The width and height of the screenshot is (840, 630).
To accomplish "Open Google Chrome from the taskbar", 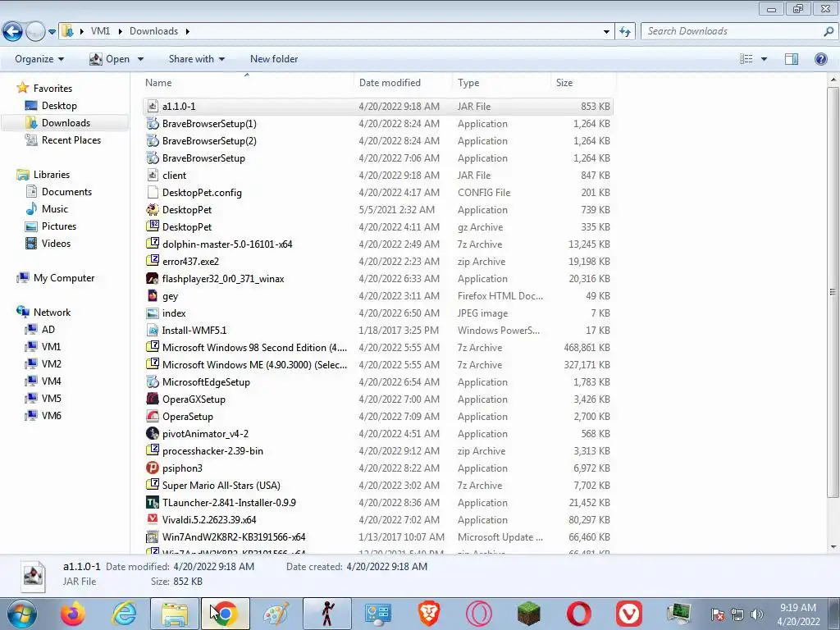I will click(x=226, y=614).
